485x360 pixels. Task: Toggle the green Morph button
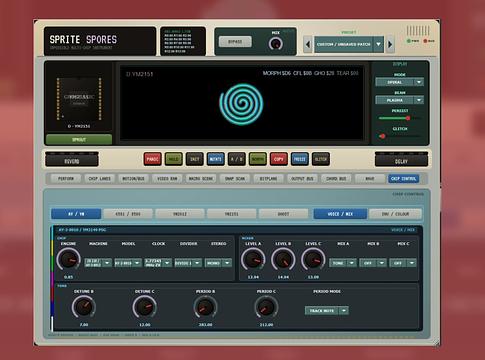coord(258,159)
